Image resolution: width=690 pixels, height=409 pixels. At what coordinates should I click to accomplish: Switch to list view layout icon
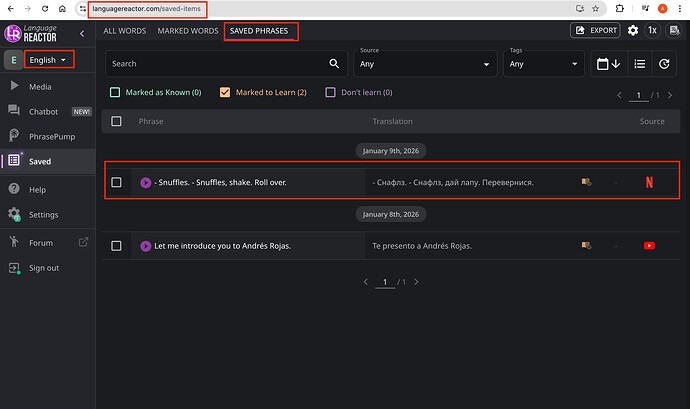(x=638, y=64)
